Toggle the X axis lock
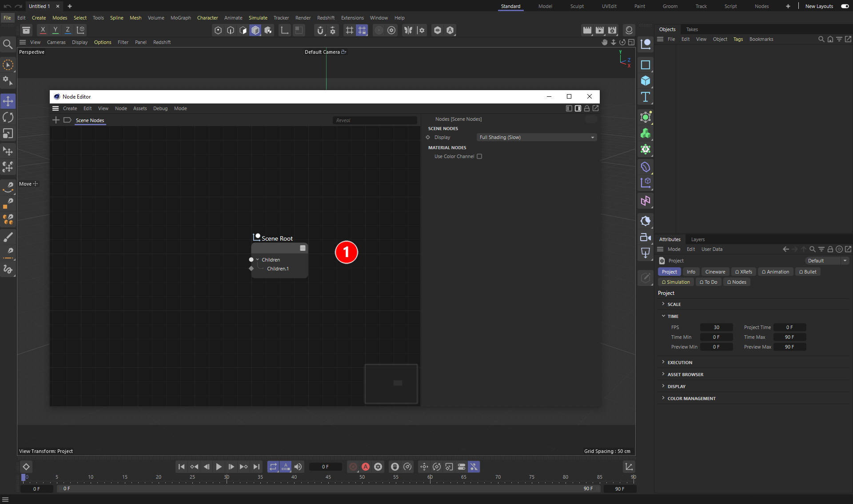853x504 pixels. tap(43, 30)
